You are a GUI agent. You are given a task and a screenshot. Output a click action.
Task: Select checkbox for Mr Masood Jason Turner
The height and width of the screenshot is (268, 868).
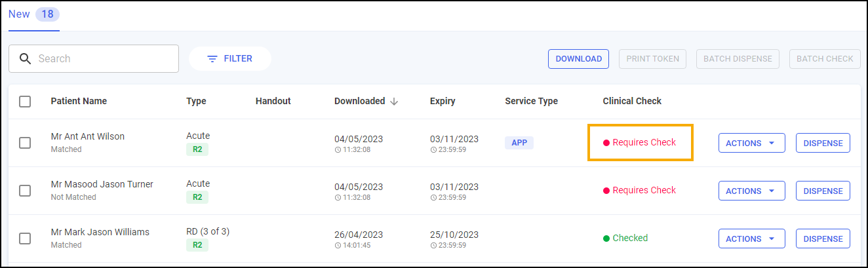[x=25, y=191]
